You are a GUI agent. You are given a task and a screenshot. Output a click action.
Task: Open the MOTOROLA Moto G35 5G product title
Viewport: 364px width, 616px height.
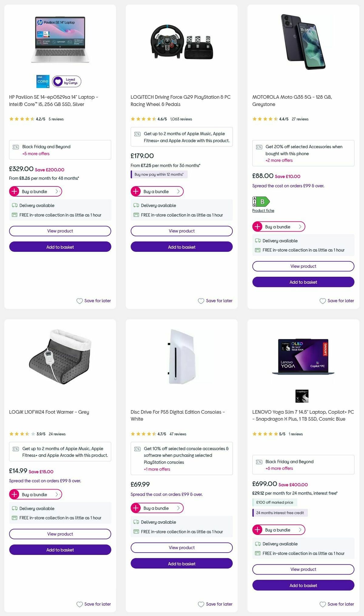pos(292,100)
